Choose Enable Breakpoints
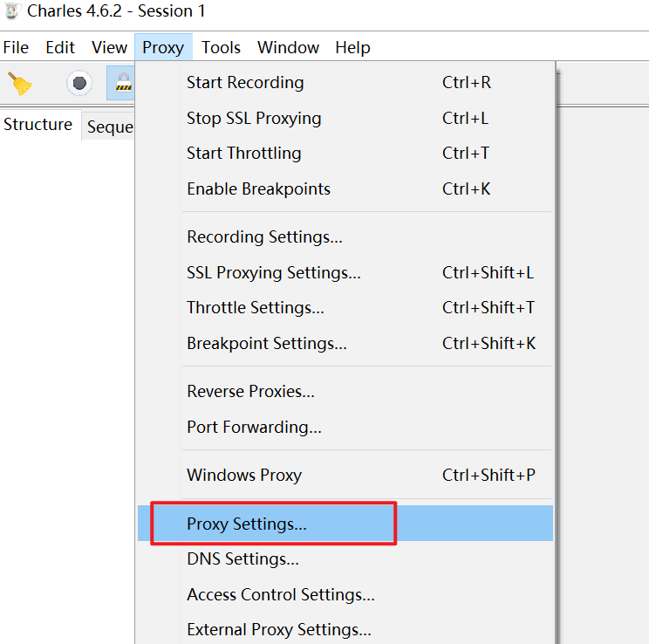The image size is (649, 644). [x=345, y=188]
